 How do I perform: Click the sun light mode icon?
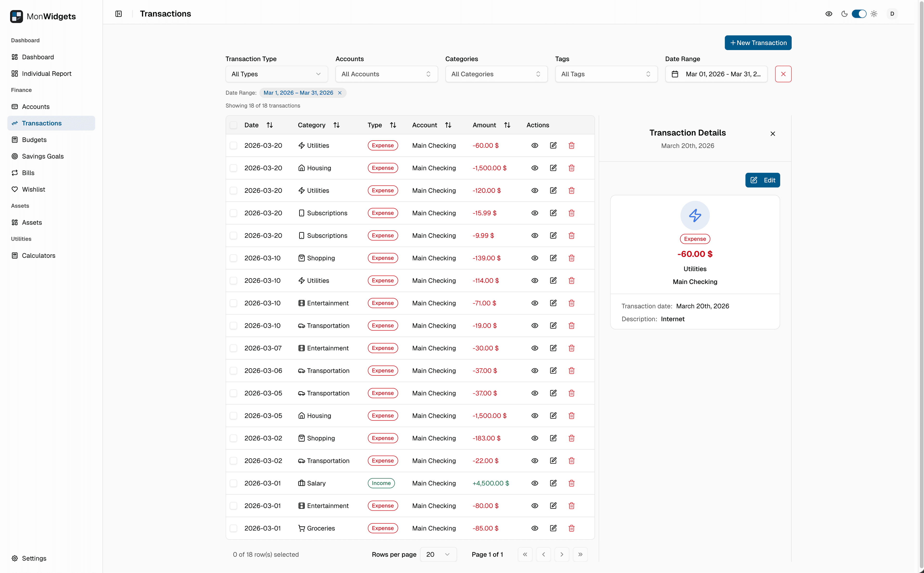874,14
